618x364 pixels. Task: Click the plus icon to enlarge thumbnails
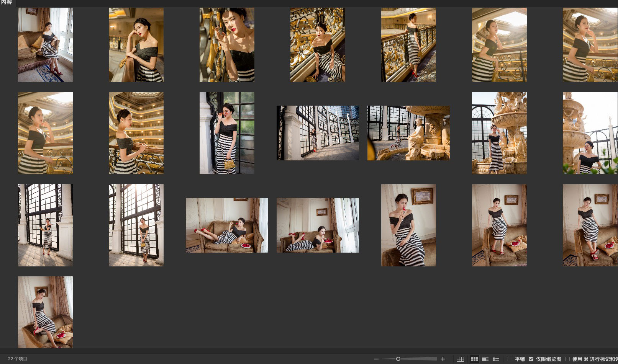click(x=443, y=359)
